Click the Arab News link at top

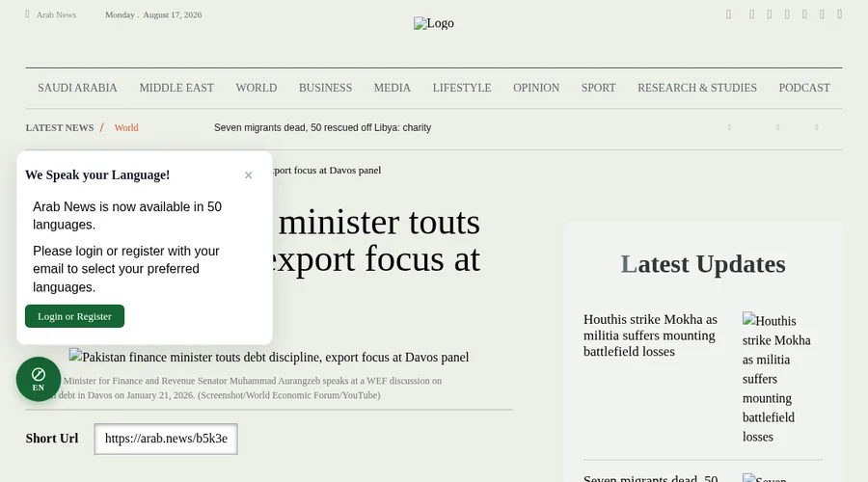coord(56,14)
